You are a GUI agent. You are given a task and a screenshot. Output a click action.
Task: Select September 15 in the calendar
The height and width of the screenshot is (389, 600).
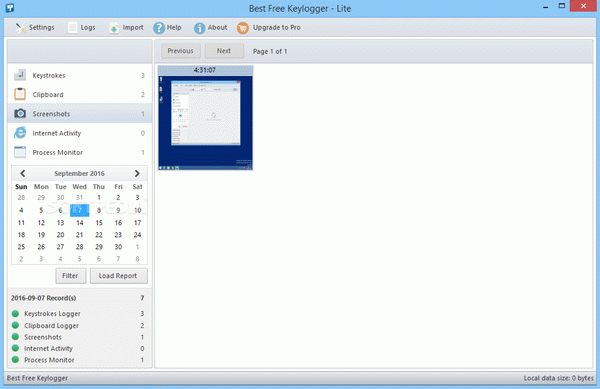99,223
